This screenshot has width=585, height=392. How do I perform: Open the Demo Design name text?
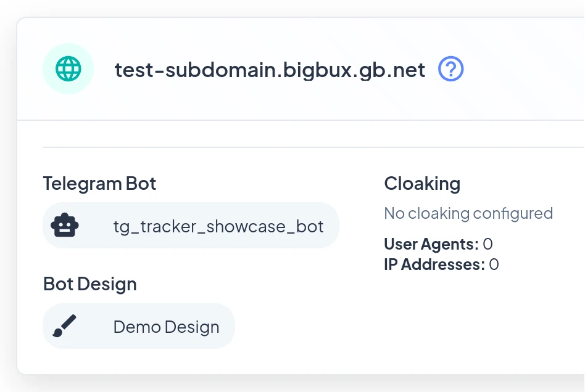coord(166,327)
